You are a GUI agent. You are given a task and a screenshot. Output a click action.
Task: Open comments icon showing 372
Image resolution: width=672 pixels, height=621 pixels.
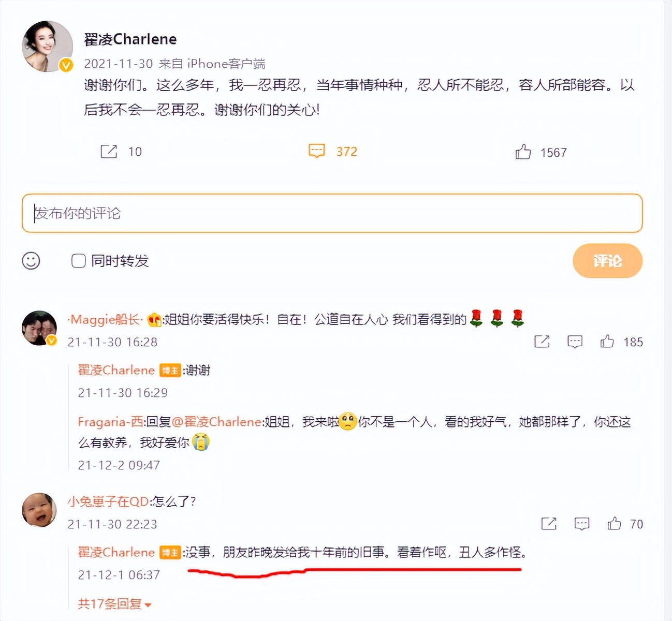316,151
